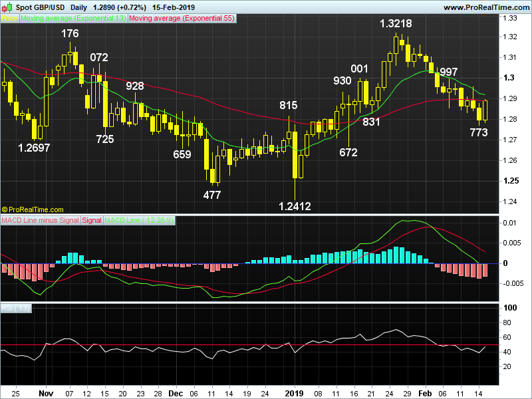Click the 1.2697 price annotation
Viewport: 532px width, 399px height.
coord(34,148)
